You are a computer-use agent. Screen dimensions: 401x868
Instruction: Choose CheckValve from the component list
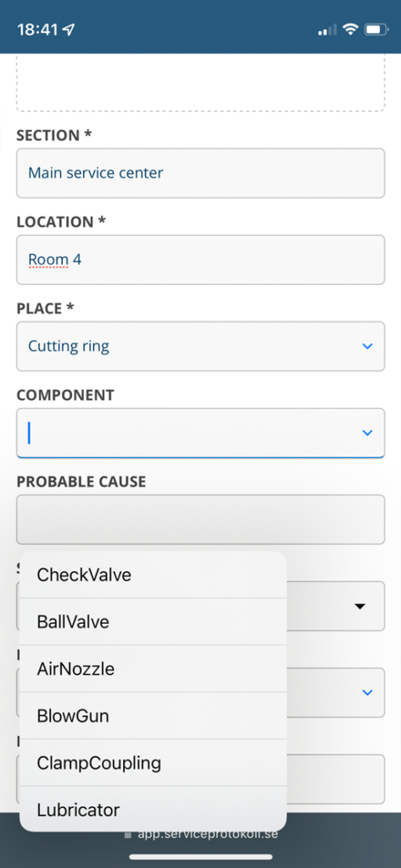tap(153, 575)
